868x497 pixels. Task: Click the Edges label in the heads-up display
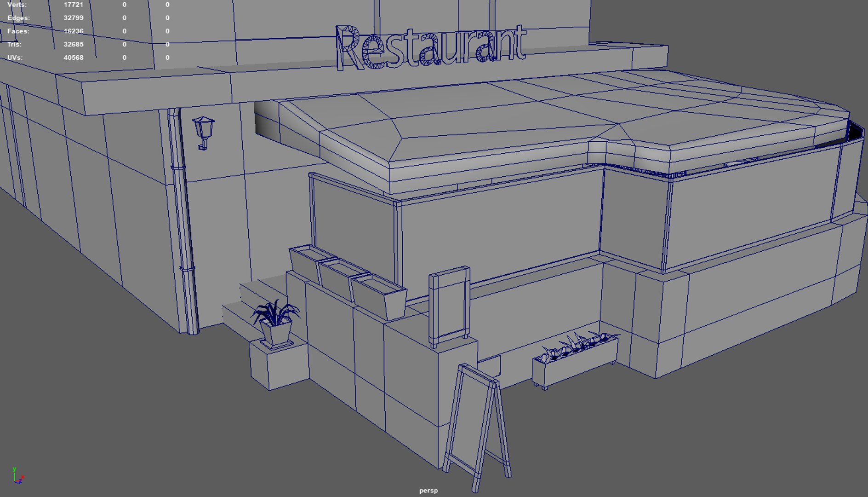click(x=18, y=18)
